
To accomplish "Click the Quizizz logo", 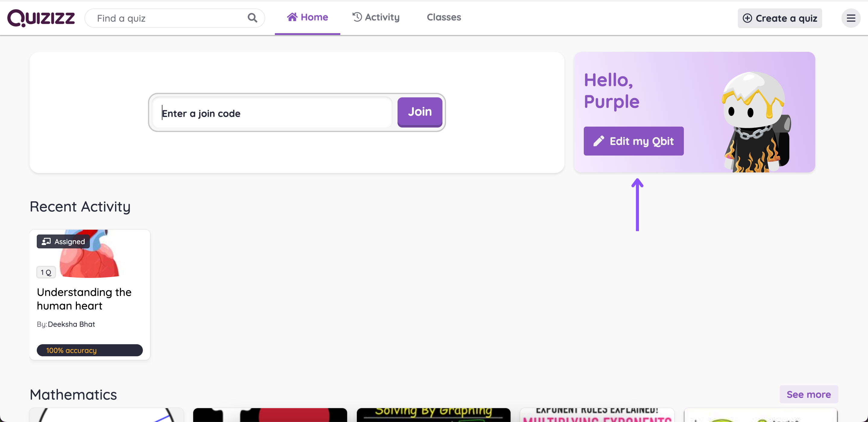I will [x=41, y=18].
